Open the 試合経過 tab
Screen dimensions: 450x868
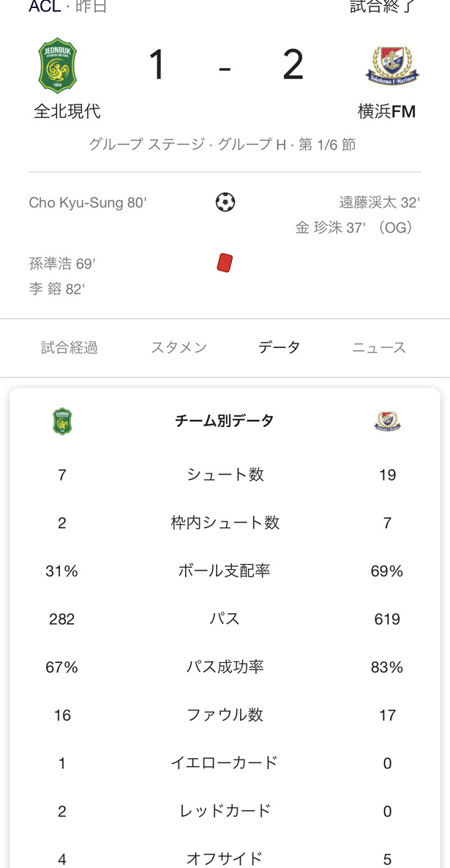coord(69,348)
